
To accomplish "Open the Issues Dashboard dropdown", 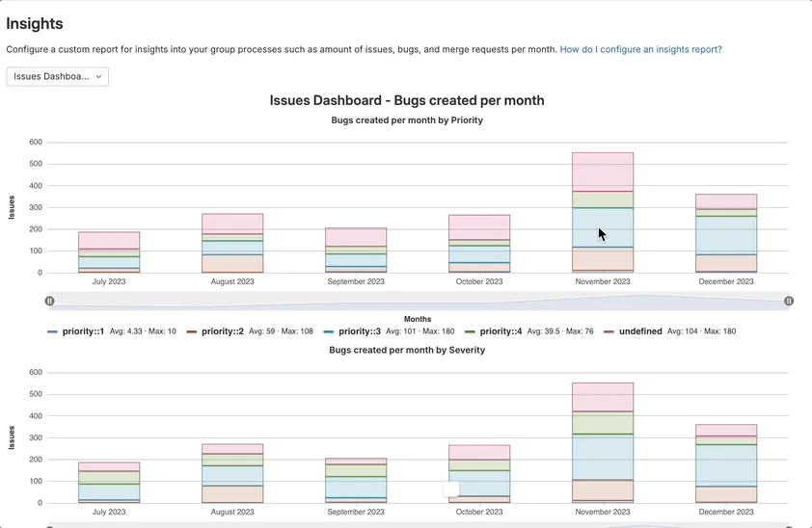I will coord(57,76).
